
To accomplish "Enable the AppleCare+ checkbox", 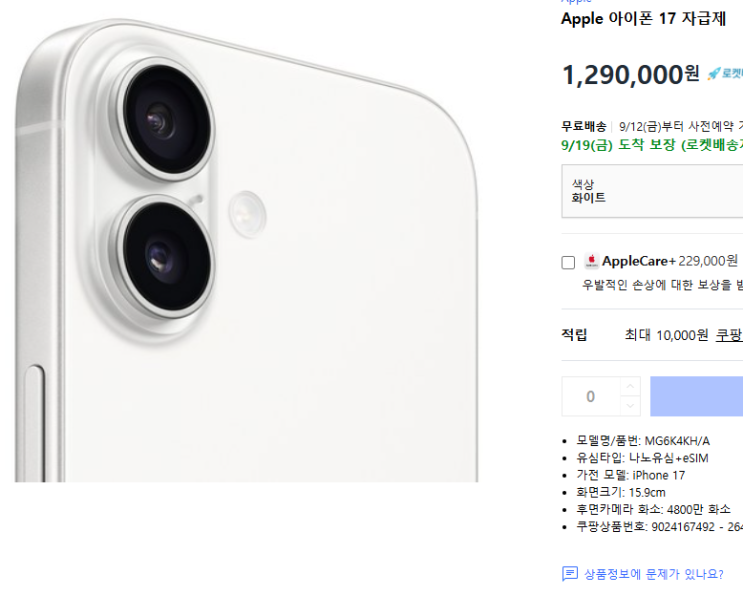I will pos(568,263).
